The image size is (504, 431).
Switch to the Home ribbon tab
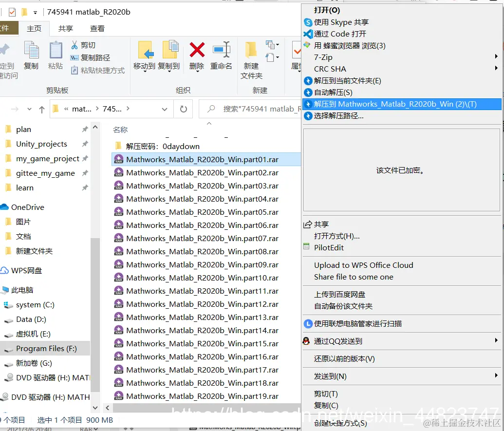34,29
